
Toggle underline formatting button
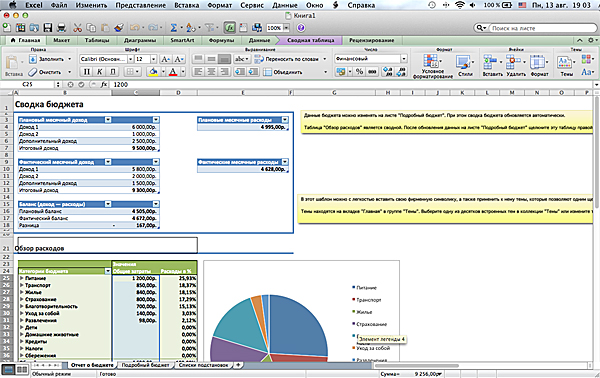[112, 72]
